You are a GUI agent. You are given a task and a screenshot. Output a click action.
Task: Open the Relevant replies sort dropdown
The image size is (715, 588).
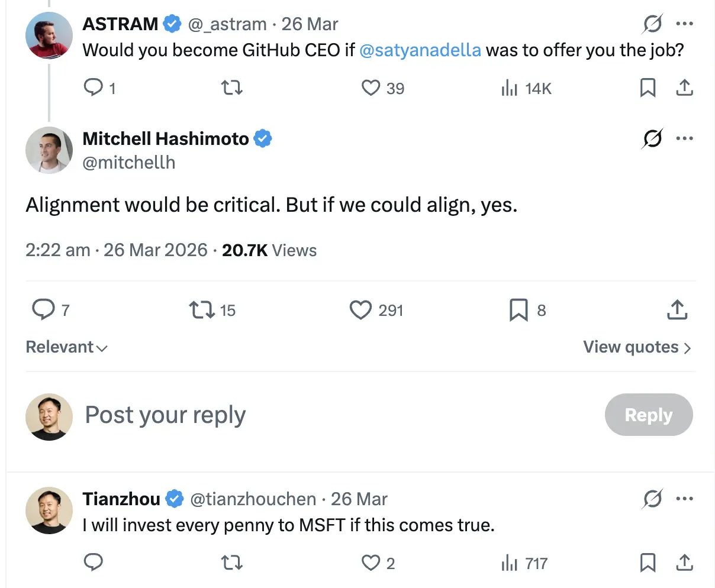coord(66,347)
